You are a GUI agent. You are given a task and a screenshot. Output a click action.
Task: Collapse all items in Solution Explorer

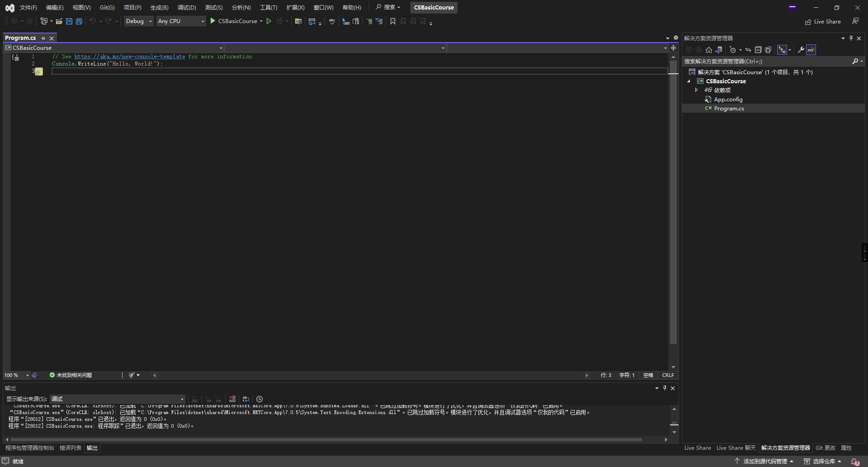(x=758, y=50)
